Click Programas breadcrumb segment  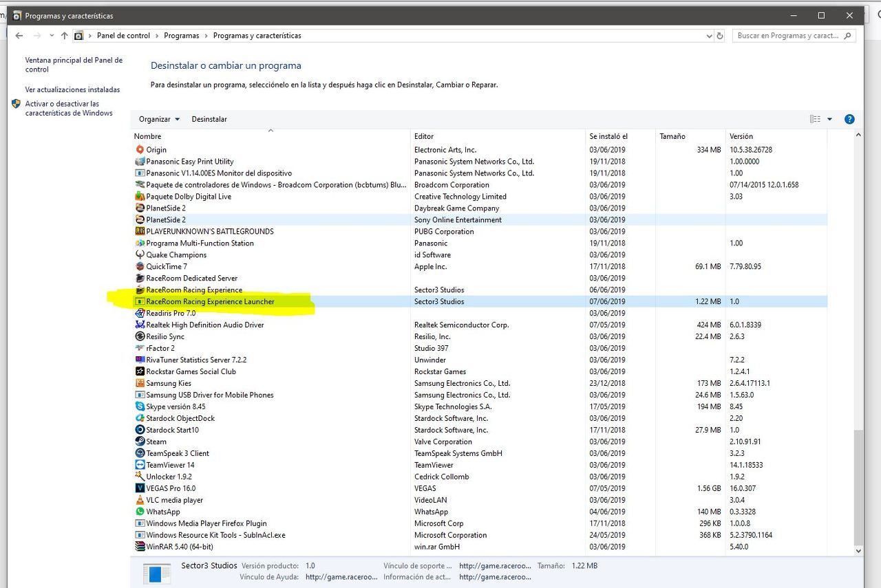pos(182,36)
